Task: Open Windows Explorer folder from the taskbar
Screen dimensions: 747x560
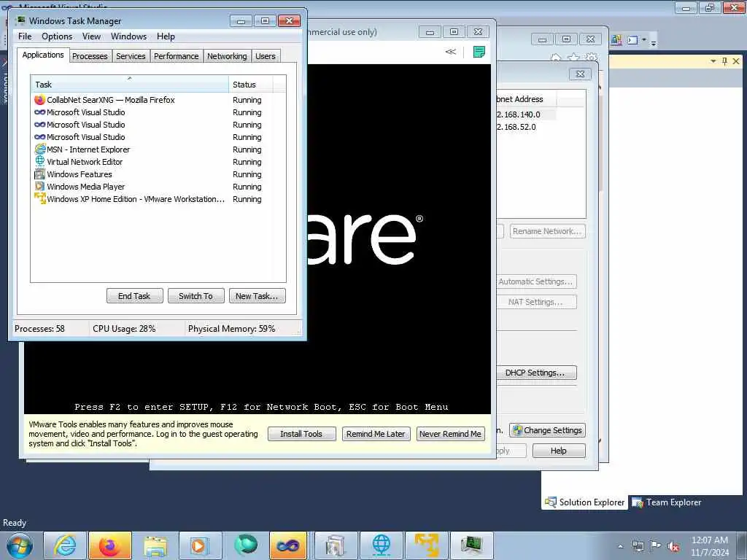Action: pos(155,545)
